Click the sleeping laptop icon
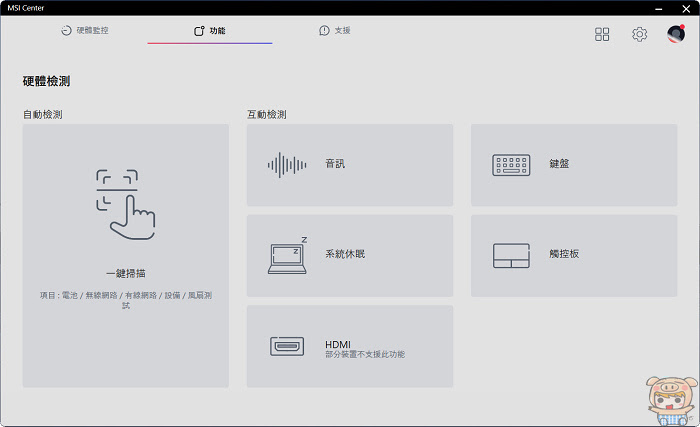The height and width of the screenshot is (427, 700). point(288,255)
